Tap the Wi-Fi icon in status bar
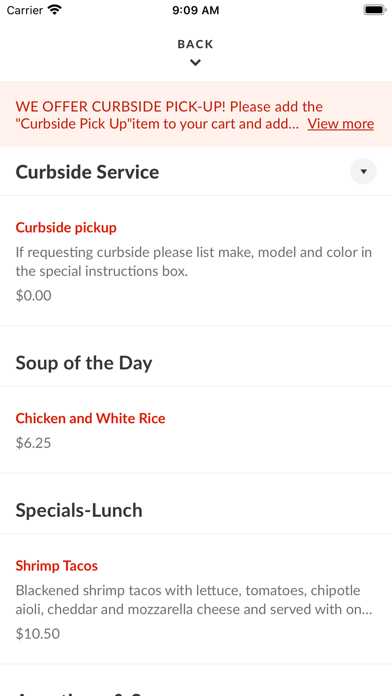Image resolution: width=392 pixels, height=696 pixels. tap(55, 10)
